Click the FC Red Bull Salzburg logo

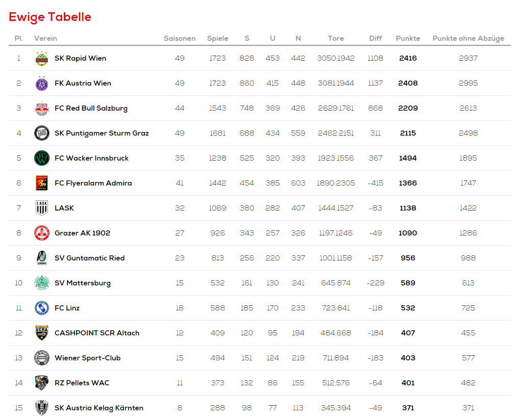[42, 108]
